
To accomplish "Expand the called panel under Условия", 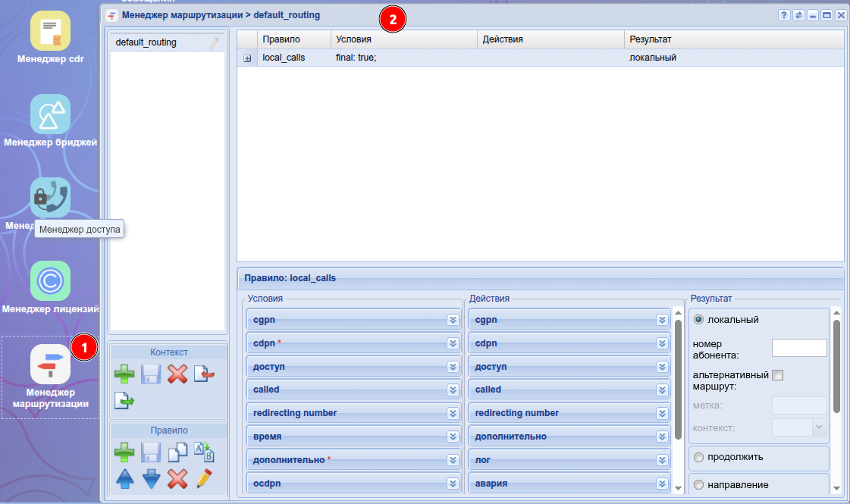I will 453,390.
